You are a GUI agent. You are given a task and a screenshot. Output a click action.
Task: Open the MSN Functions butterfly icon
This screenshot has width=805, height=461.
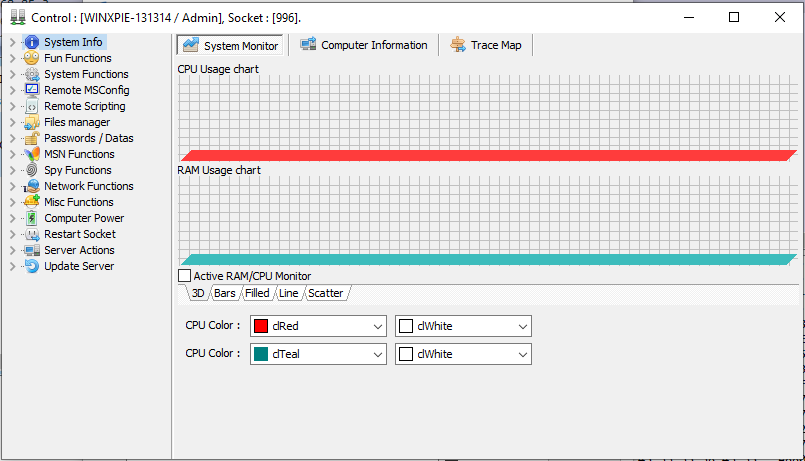(x=32, y=154)
